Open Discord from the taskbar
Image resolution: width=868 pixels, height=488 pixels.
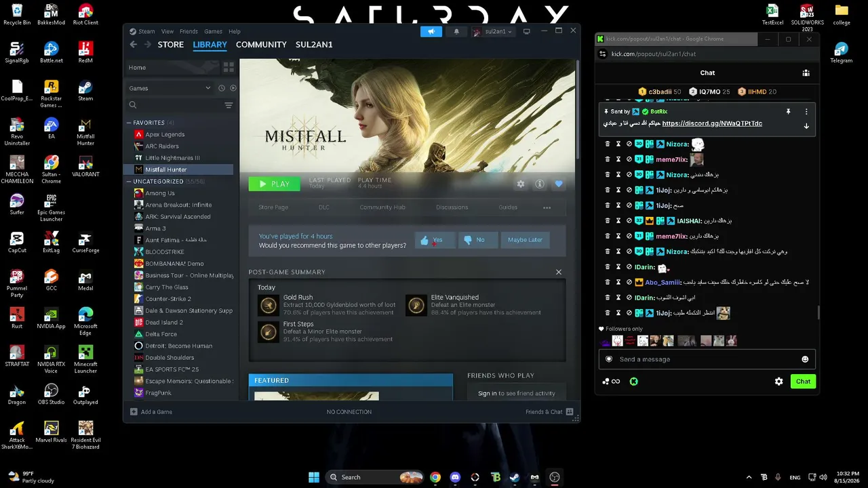pyautogui.click(x=455, y=477)
